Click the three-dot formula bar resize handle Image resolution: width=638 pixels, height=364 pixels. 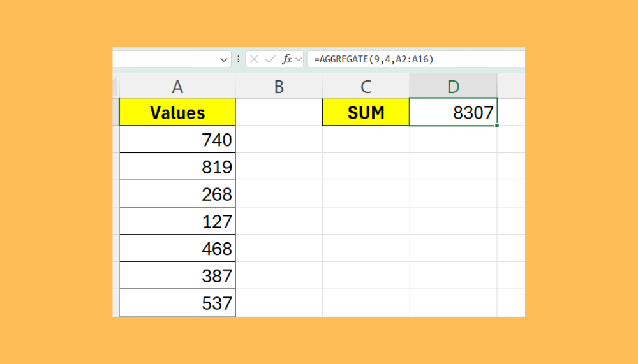point(239,59)
